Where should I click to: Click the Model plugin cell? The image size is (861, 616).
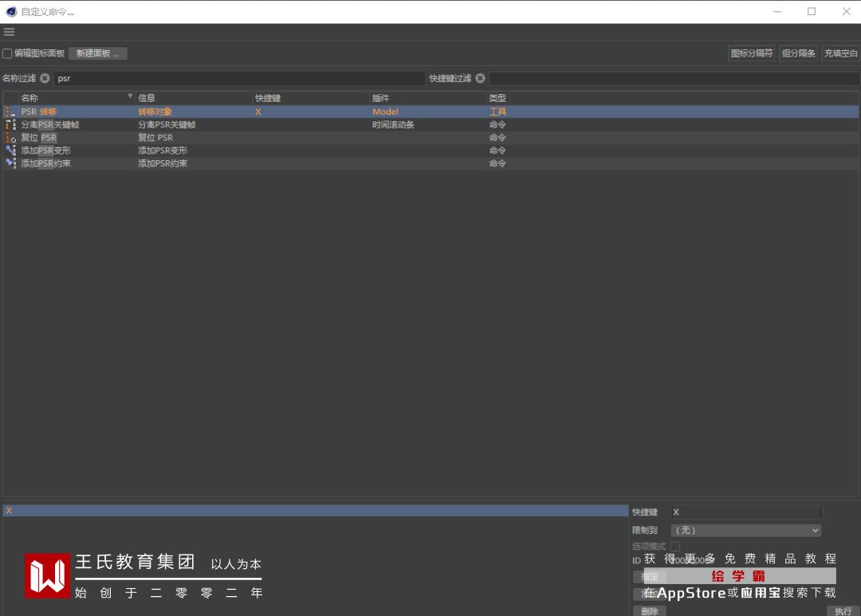click(385, 112)
